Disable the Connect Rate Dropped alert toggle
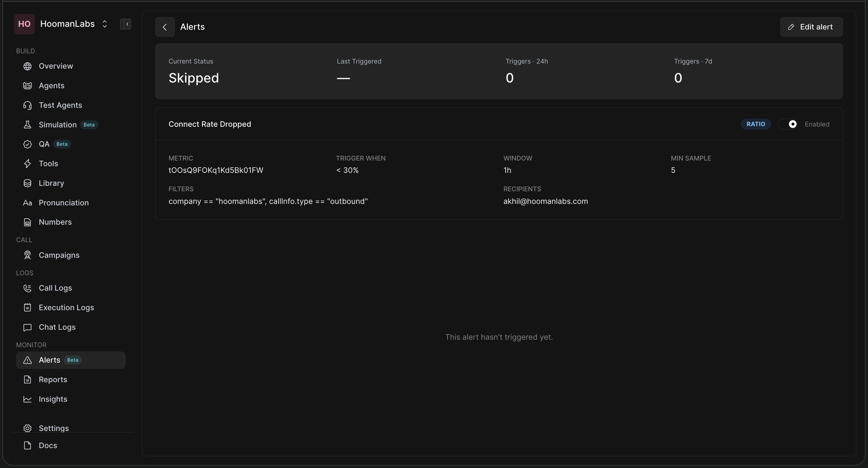 [788, 124]
